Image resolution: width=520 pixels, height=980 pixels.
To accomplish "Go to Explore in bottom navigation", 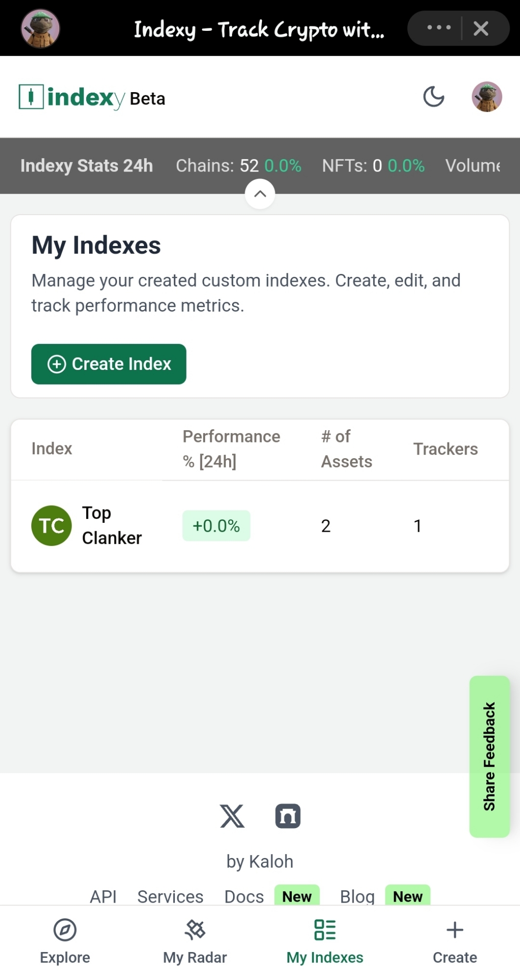I will (x=65, y=942).
